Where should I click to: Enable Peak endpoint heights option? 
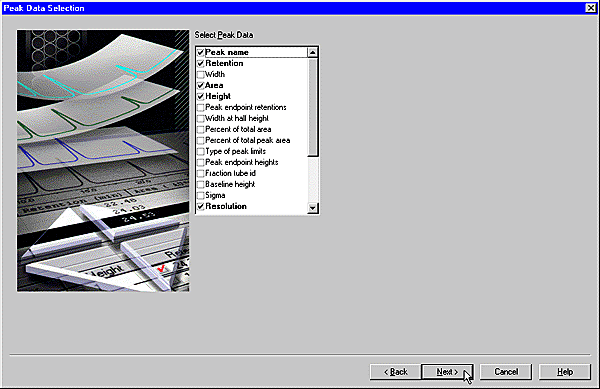point(201,162)
